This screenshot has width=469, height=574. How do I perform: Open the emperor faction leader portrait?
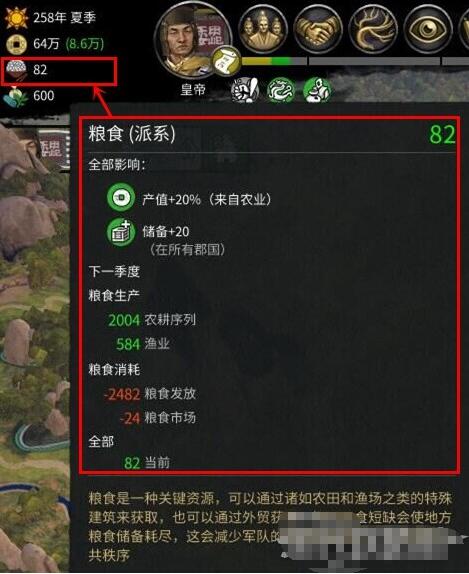point(193,41)
